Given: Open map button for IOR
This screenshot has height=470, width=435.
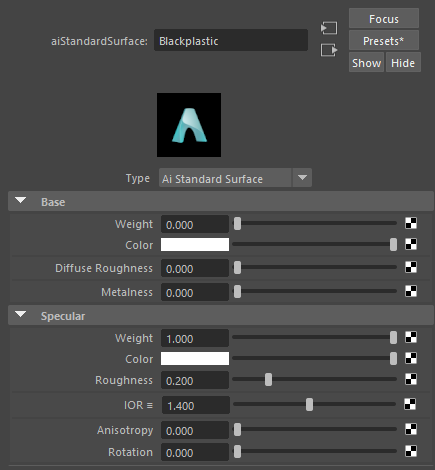Looking at the screenshot, I should pyautogui.click(x=410, y=404).
